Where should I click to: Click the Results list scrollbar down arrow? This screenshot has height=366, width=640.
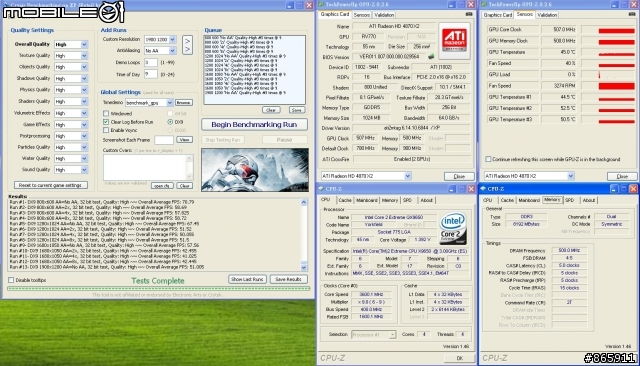coord(304,267)
